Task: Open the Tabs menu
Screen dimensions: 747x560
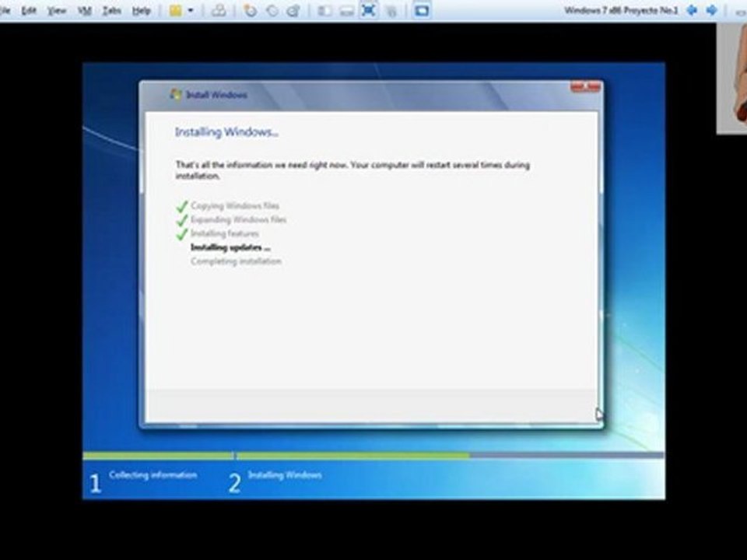Action: 111,10
